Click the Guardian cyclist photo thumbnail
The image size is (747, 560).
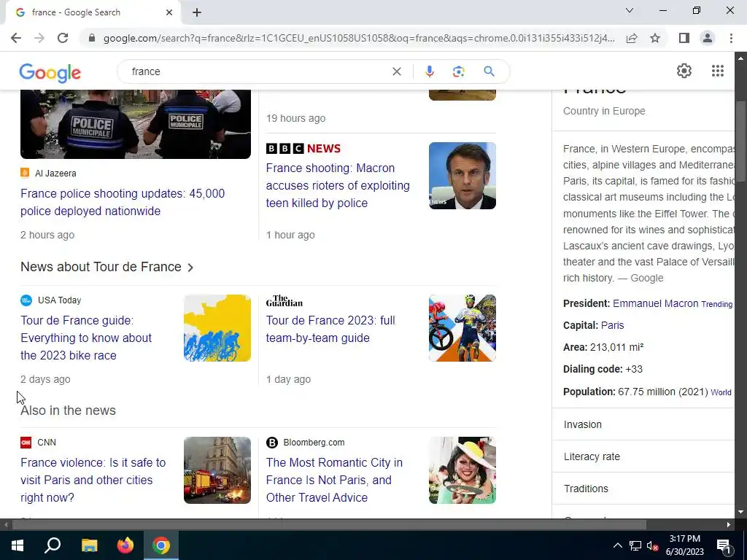462,328
